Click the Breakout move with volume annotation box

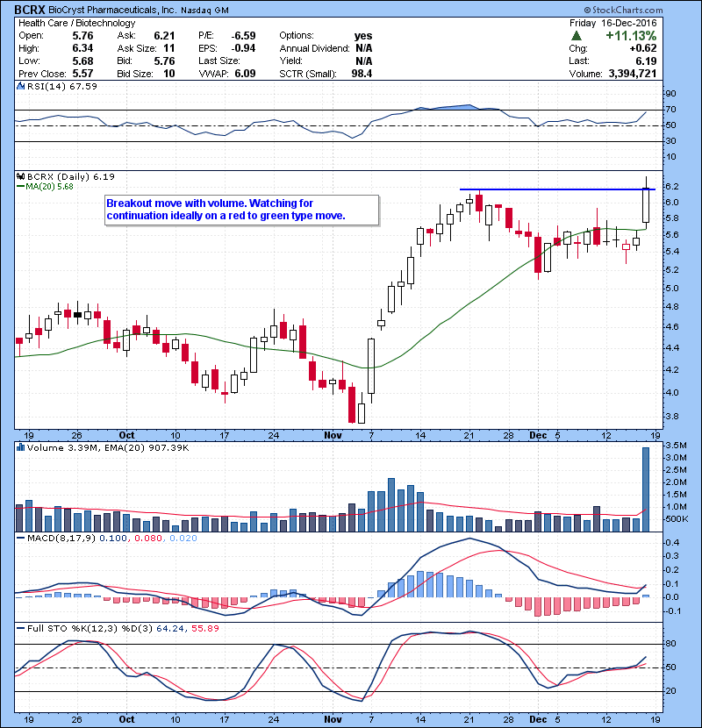[x=242, y=210]
